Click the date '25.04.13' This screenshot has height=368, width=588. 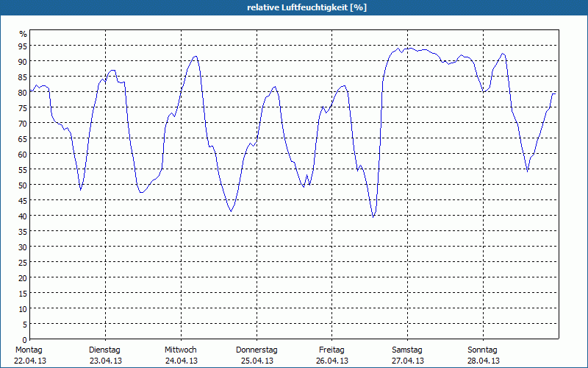click(257, 361)
